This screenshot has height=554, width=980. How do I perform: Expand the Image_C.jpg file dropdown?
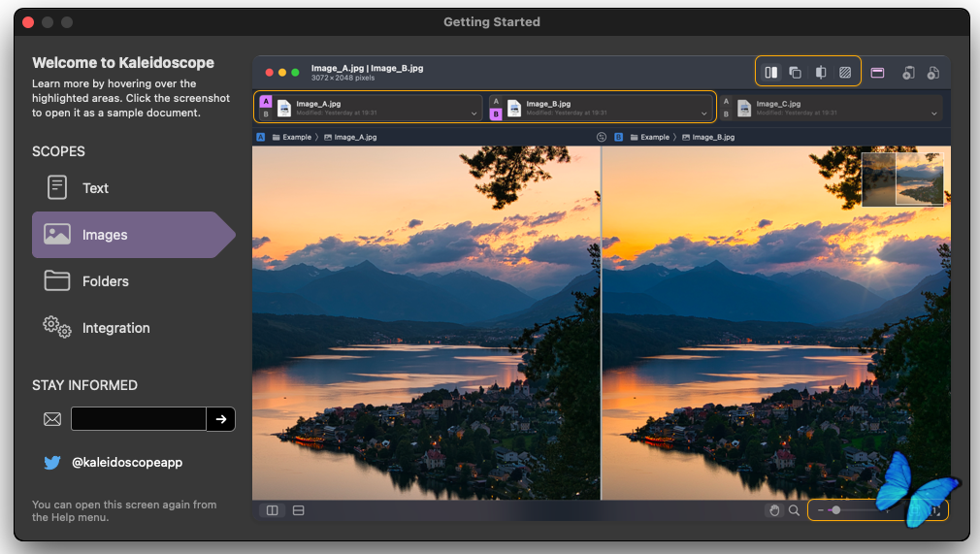coord(934,114)
